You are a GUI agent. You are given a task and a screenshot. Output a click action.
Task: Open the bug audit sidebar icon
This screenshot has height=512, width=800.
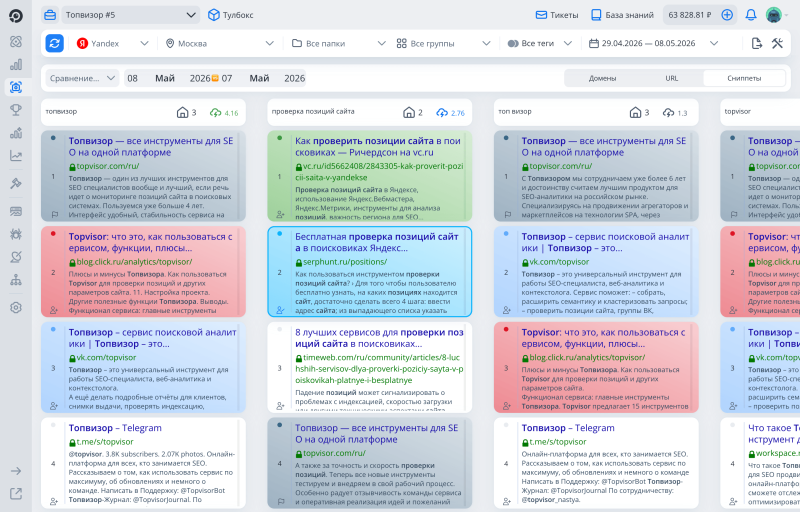[16, 234]
